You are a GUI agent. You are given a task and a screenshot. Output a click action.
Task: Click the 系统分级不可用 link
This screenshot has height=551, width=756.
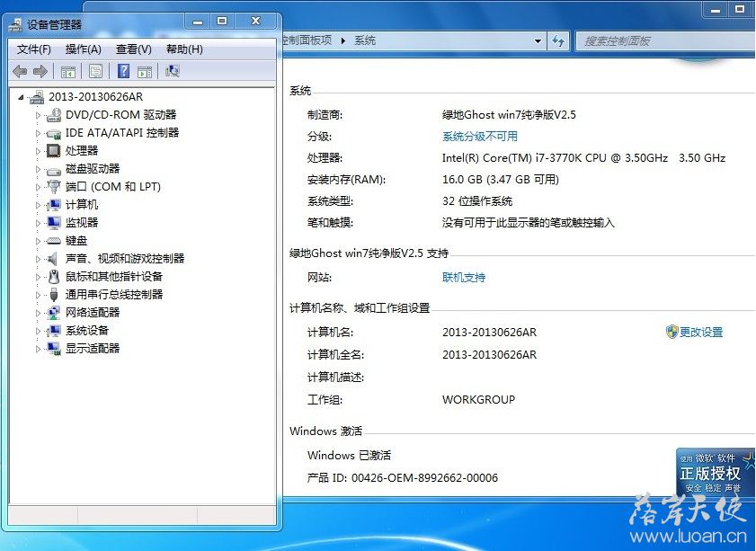pos(480,137)
